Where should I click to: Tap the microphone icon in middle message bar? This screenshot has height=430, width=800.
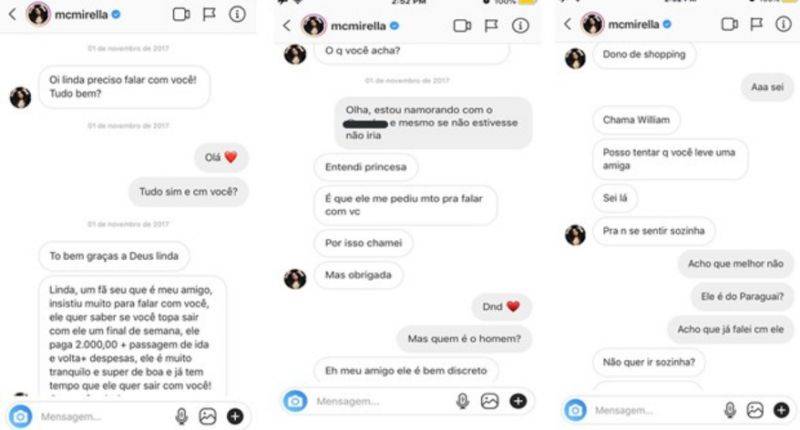pyautogui.click(x=462, y=401)
